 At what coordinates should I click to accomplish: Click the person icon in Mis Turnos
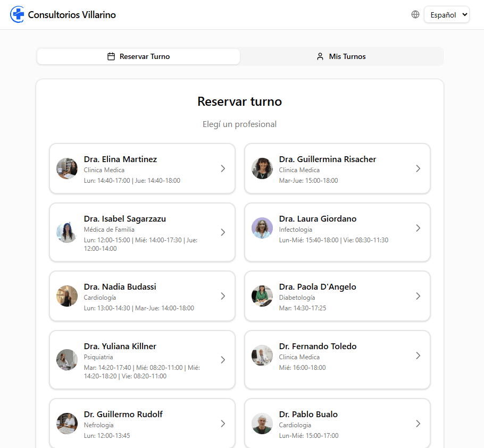click(x=320, y=56)
